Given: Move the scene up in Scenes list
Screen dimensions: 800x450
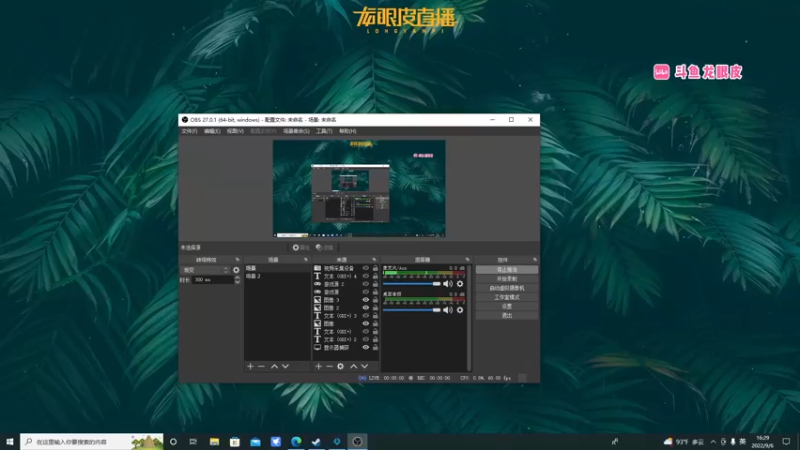Looking at the screenshot, I should point(274,366).
